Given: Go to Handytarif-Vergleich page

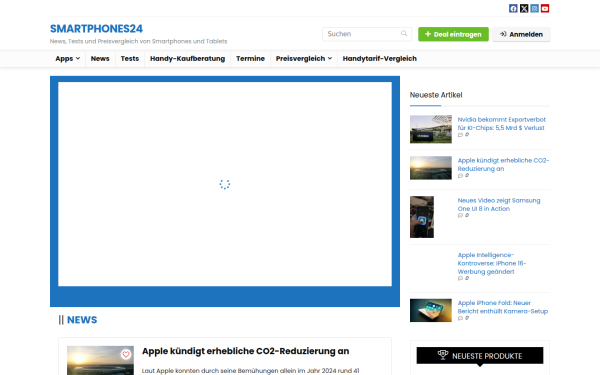Looking at the screenshot, I should tap(380, 59).
